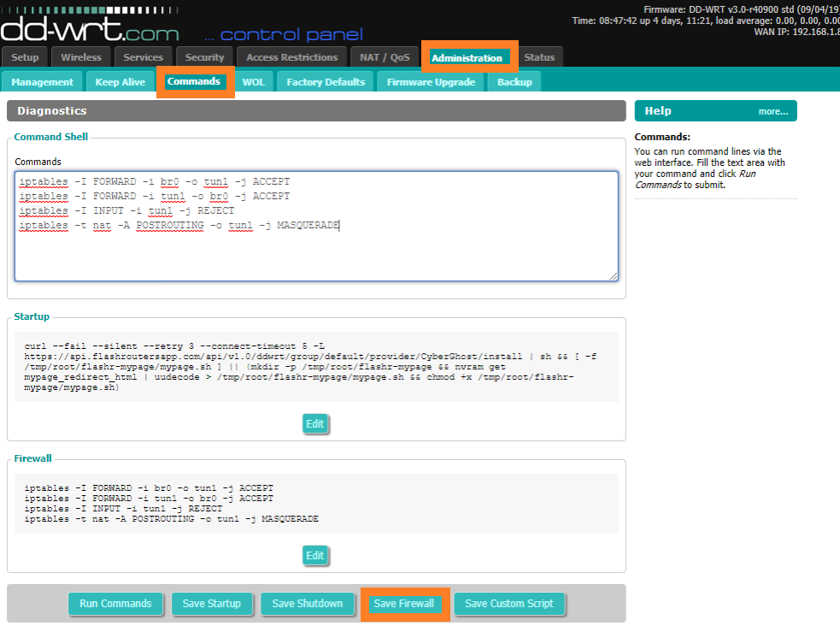Click the Save Custom Script button
The height and width of the screenshot is (626, 840).
[x=509, y=604]
